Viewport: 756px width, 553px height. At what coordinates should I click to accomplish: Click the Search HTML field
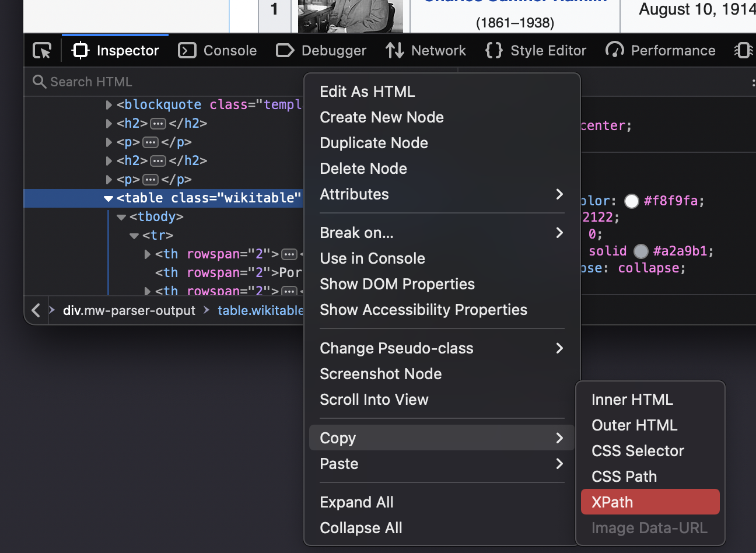[x=163, y=82]
